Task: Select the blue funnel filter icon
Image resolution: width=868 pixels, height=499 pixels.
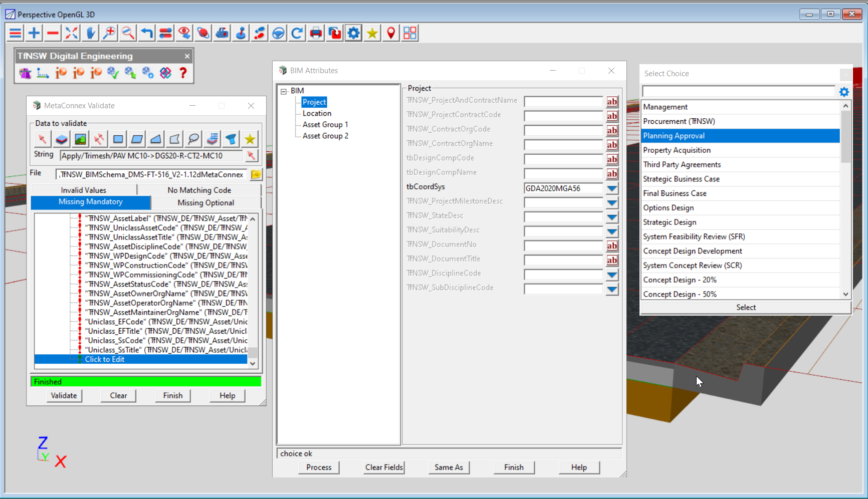Action: coord(231,139)
